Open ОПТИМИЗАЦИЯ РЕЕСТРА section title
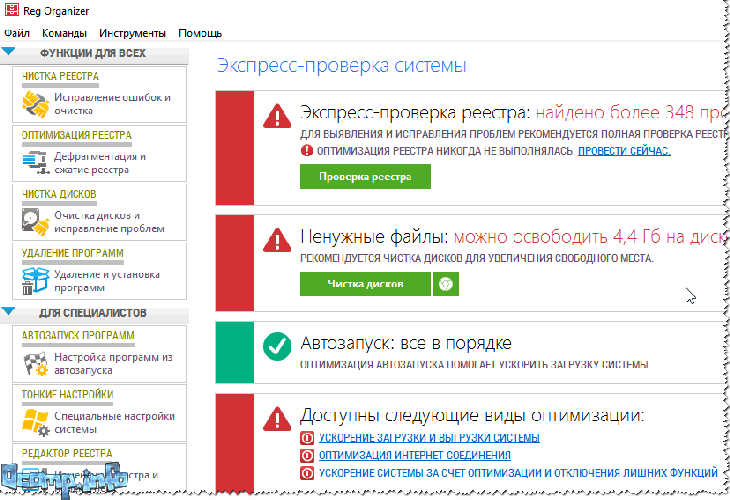 click(77, 135)
